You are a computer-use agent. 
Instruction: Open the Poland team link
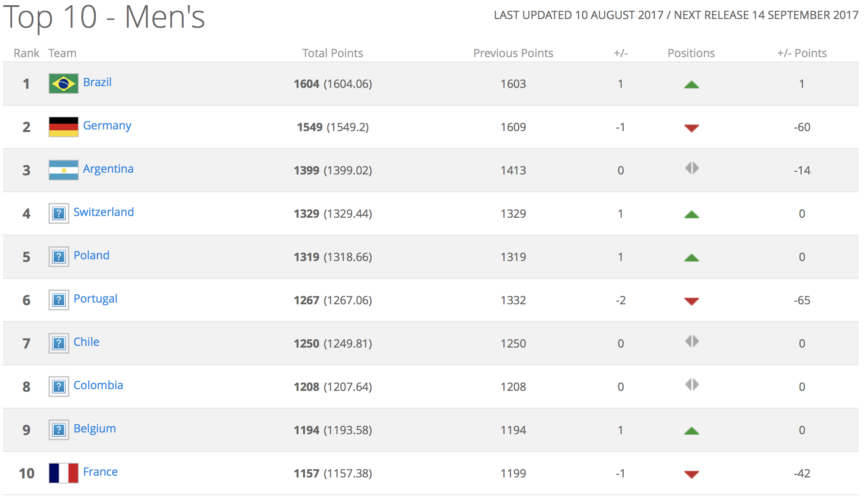coord(91,255)
